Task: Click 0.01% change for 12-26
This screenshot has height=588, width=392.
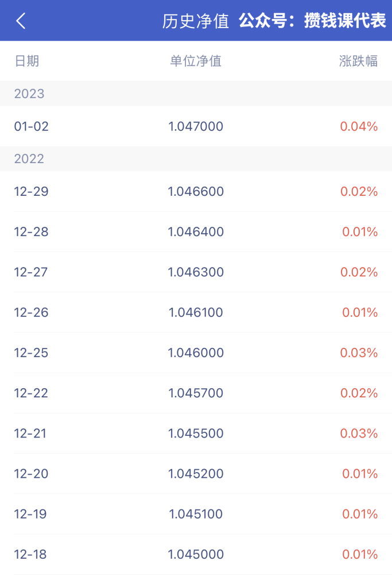Action: click(x=360, y=312)
